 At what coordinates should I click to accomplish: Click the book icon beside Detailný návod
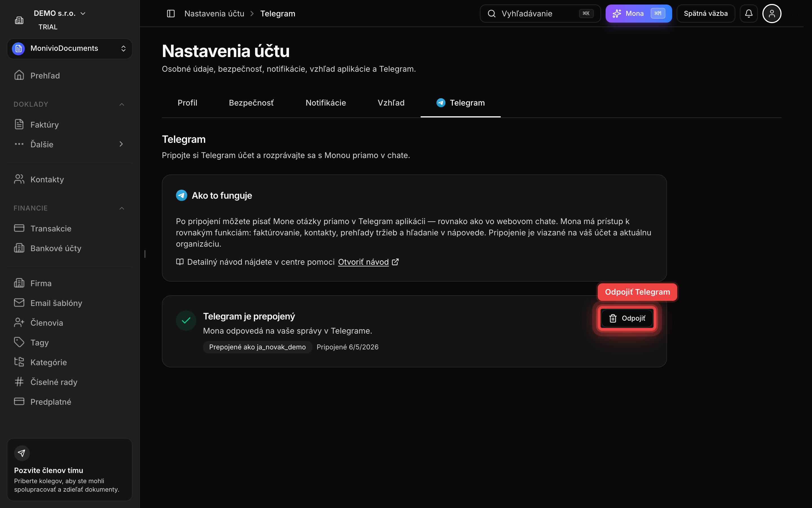click(x=180, y=262)
